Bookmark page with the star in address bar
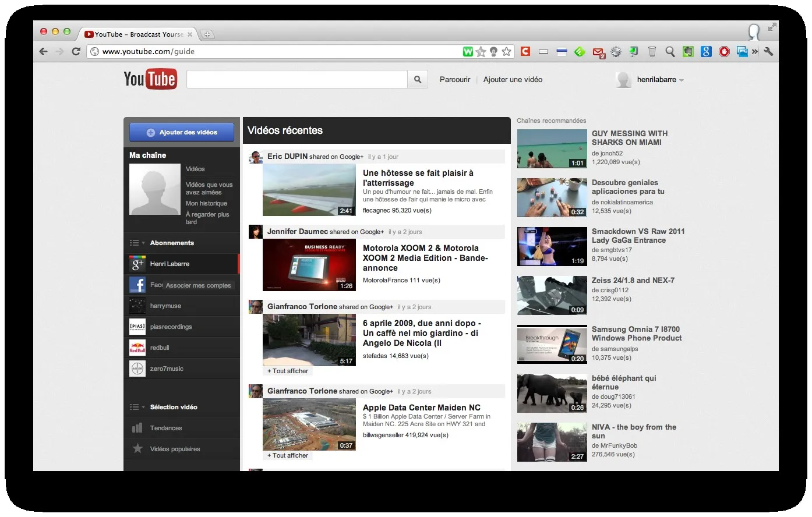 (x=507, y=51)
